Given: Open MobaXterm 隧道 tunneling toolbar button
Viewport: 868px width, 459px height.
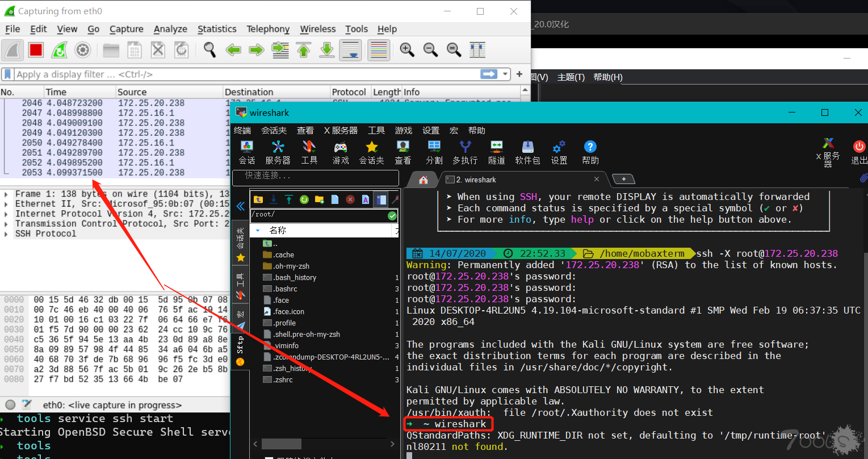Looking at the screenshot, I should [496, 152].
